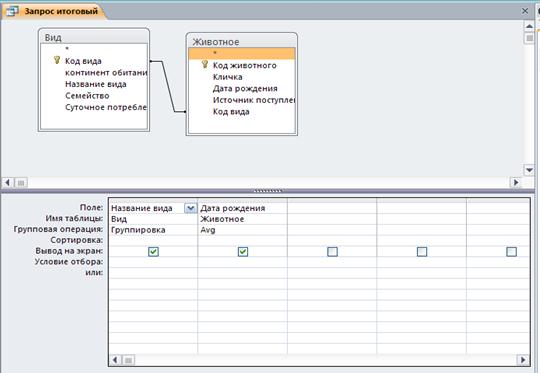Click the Животное table title bar
The image size is (540, 373).
(242, 41)
